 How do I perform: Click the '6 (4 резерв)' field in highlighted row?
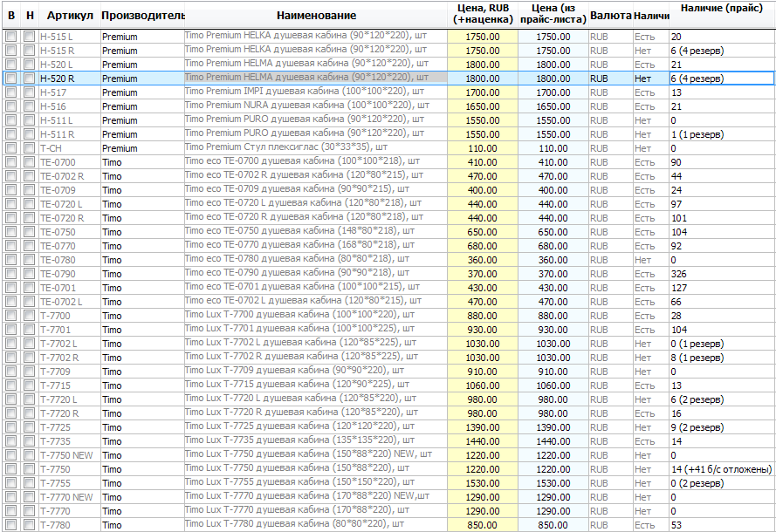[722, 78]
